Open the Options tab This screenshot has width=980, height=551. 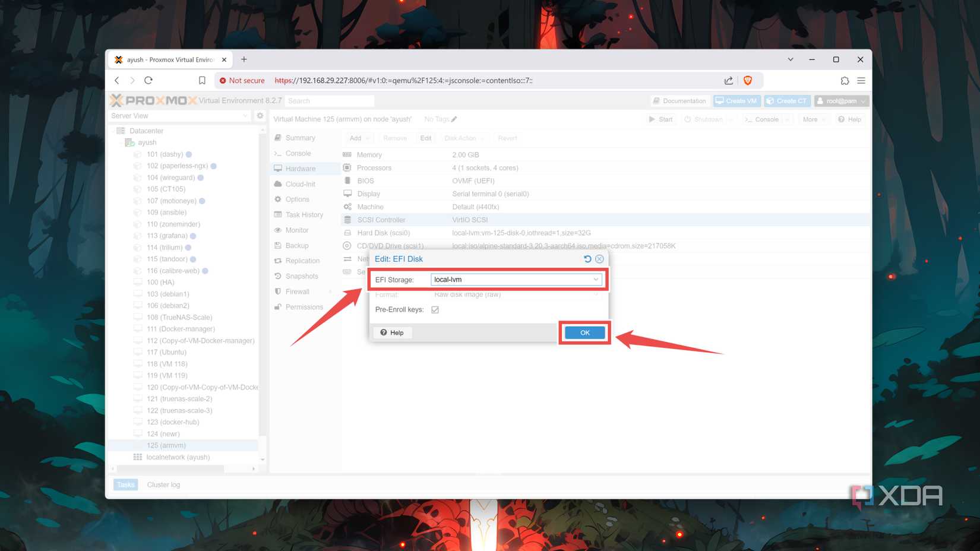[x=297, y=199]
